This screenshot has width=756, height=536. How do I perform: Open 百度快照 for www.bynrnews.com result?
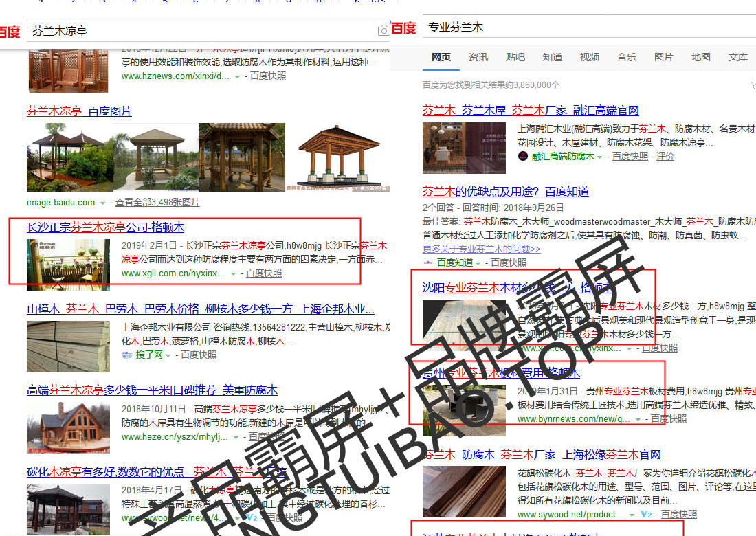pos(669,418)
